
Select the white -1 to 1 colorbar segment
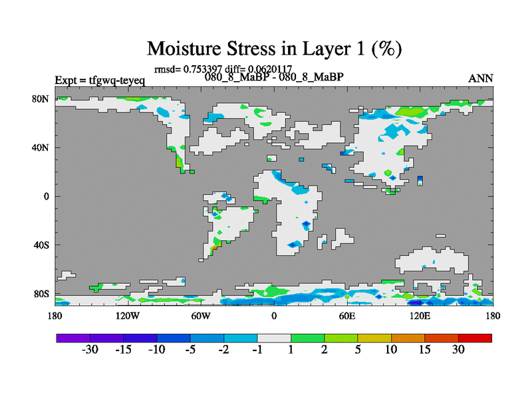tap(274, 338)
